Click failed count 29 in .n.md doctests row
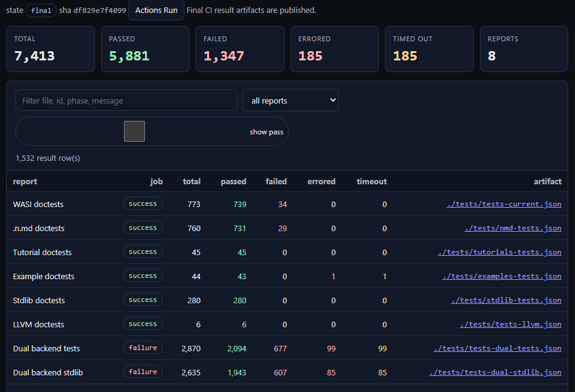The width and height of the screenshot is (575, 392). [x=283, y=229]
